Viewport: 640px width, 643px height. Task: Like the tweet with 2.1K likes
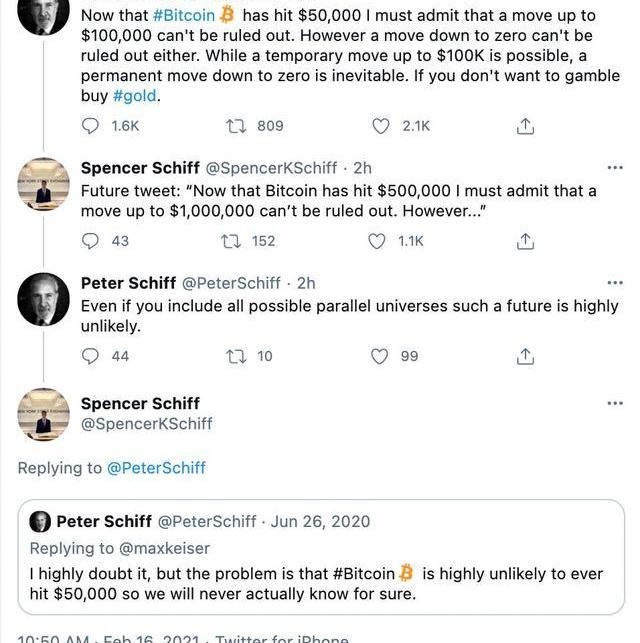381,126
